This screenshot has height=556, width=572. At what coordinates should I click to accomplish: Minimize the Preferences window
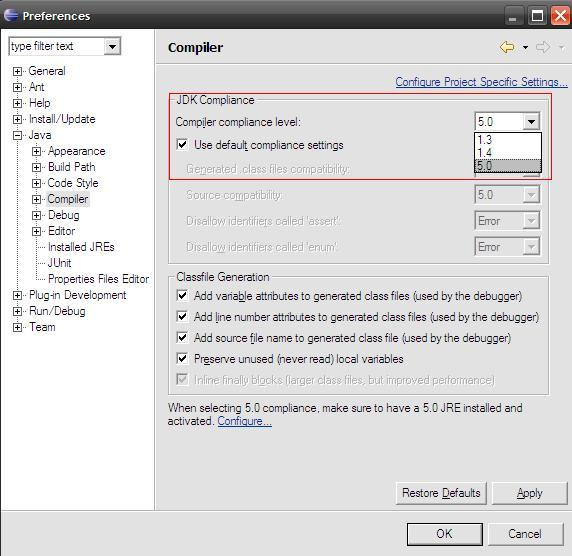pyautogui.click(x=513, y=16)
